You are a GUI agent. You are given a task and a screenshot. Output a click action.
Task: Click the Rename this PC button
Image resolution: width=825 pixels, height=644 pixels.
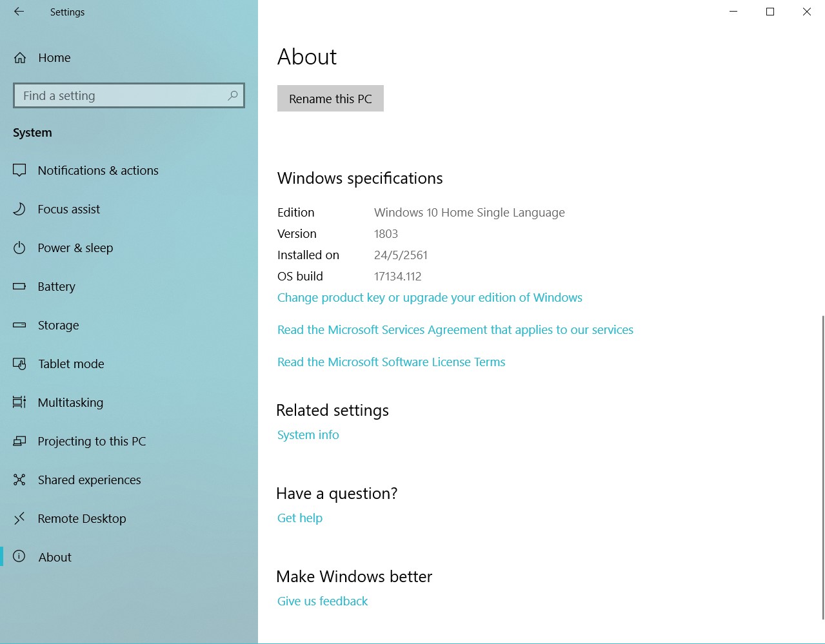(330, 99)
